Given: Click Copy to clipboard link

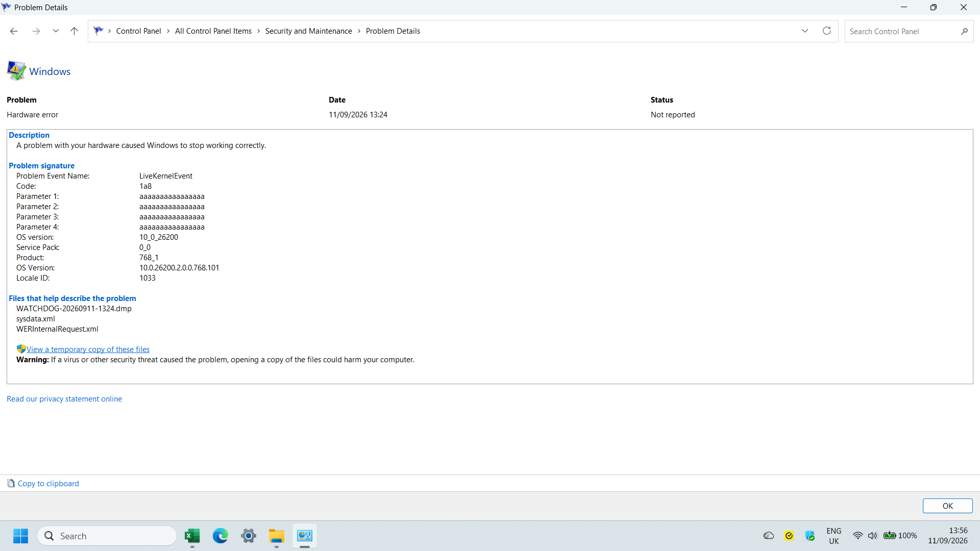Looking at the screenshot, I should click(x=48, y=484).
